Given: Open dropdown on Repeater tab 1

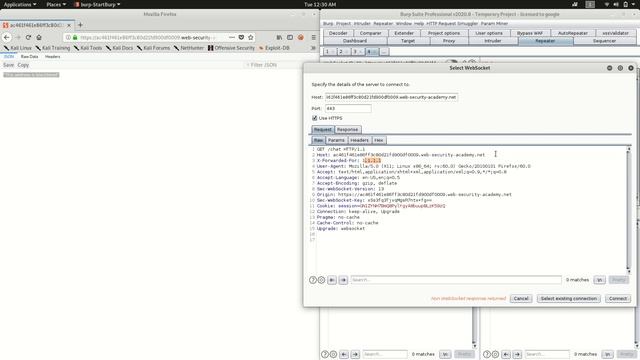Looking at the screenshot, I should tap(333, 52).
